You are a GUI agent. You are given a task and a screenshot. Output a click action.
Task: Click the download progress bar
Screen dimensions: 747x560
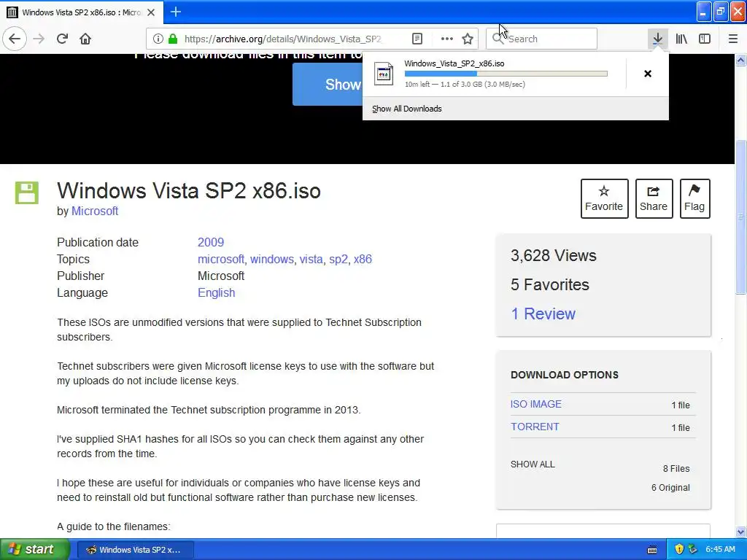[x=506, y=74]
